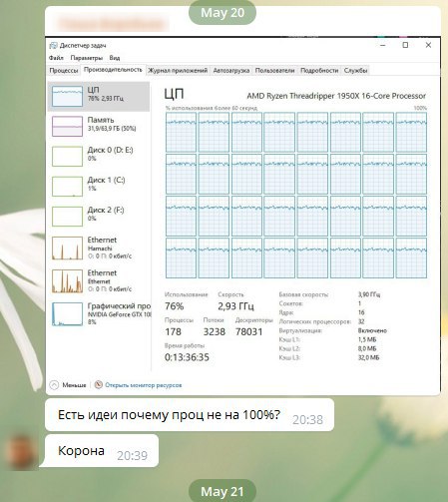The width and height of the screenshot is (448, 502).
Task: Collapse details with the Меньше button
Action: [x=68, y=385]
